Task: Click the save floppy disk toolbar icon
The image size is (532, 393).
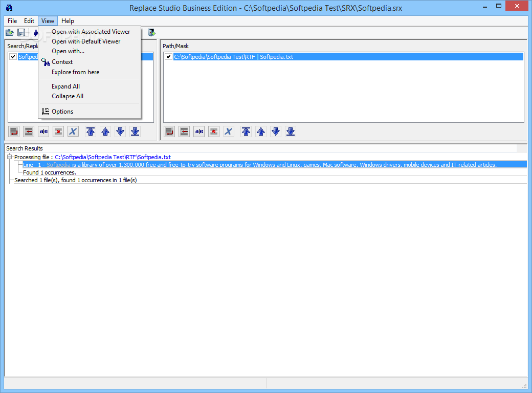Action: [x=21, y=33]
